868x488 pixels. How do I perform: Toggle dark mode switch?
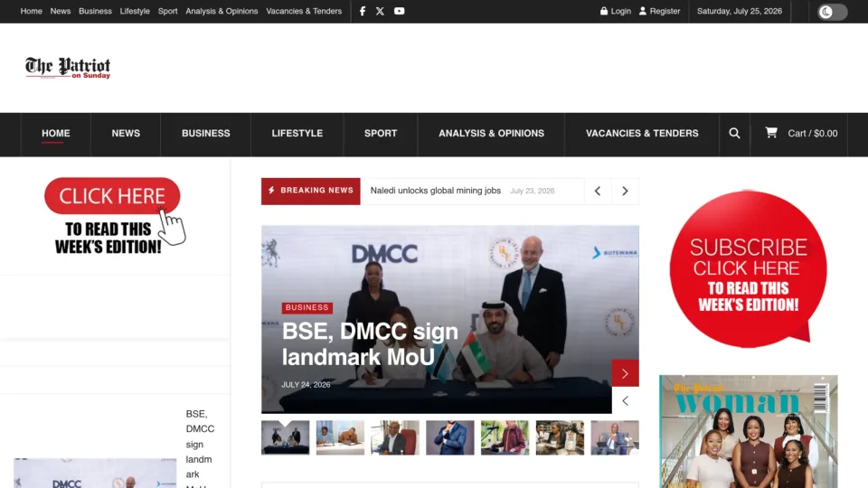[833, 12]
